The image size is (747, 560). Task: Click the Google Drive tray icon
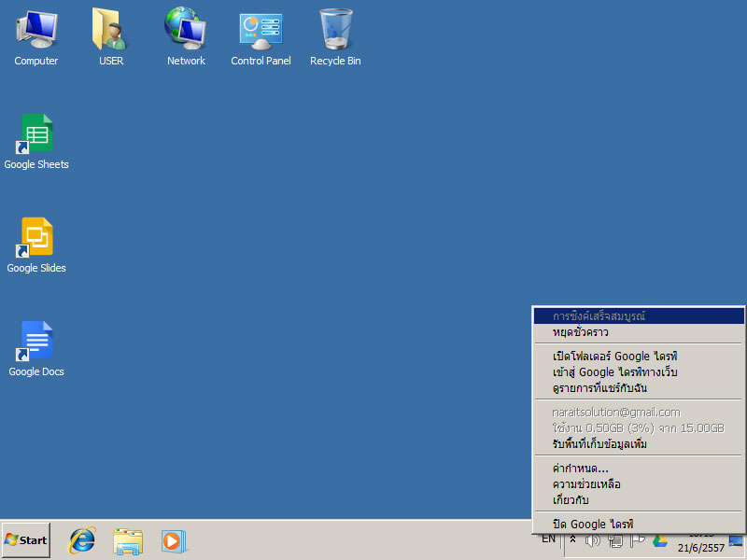click(660, 541)
